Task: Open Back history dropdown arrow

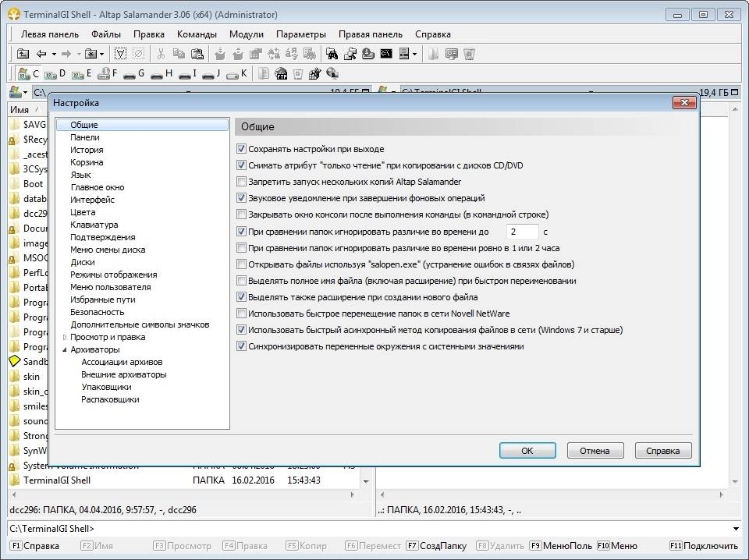Action: point(54,54)
